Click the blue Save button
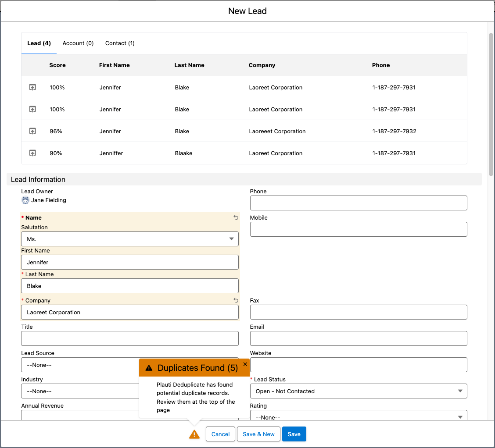 294,434
